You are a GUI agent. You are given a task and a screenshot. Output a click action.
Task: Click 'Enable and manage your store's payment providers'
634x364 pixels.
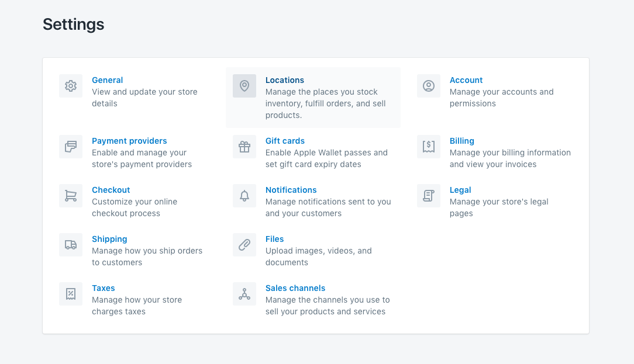pos(142,158)
